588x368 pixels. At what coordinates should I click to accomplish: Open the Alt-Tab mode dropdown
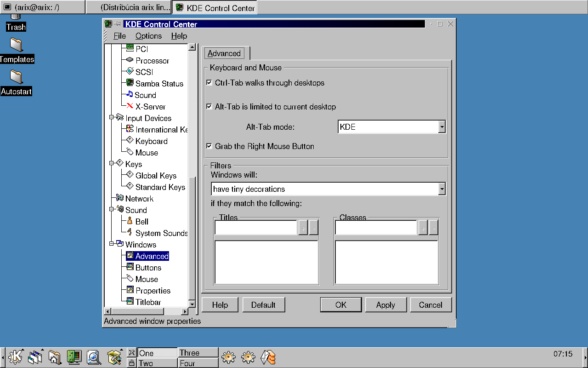391,127
